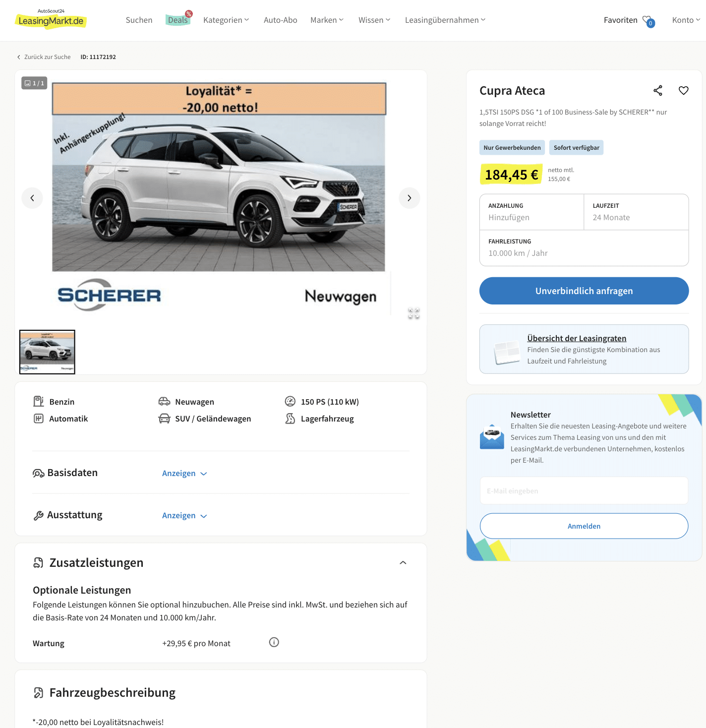
Task: Open the Fahrleistung 10.000 km dropdown
Action: click(584, 247)
